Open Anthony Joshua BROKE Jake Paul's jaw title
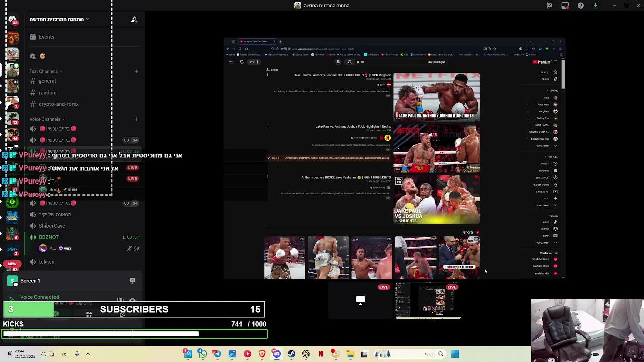644x362 pixels. 346,177
